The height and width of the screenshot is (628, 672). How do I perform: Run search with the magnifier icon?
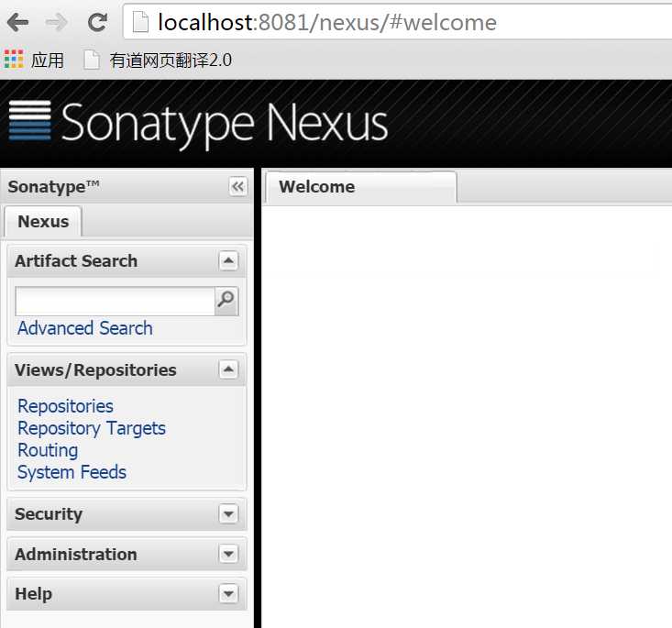pos(226,301)
